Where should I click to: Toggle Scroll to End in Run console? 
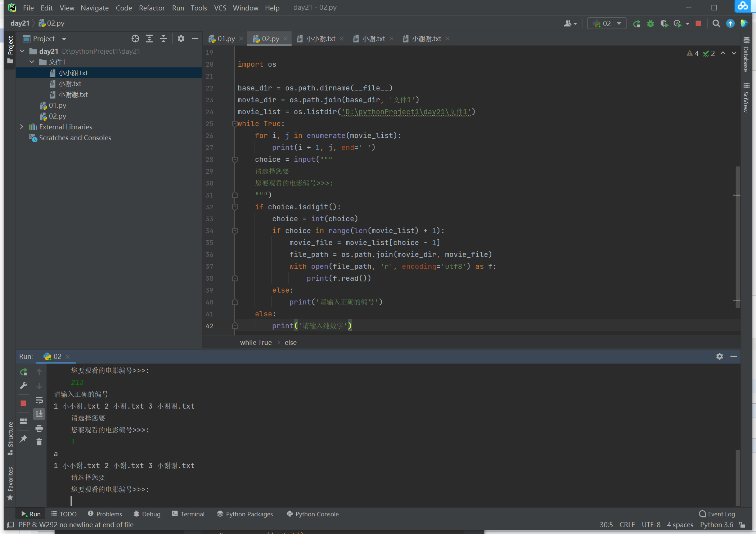39,414
